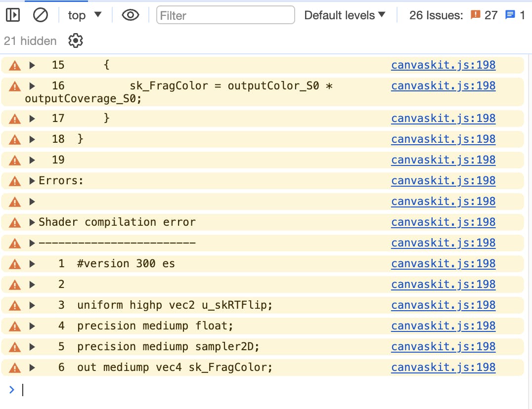Expand the '#version 300 es' message row
532x409 pixels.
point(32,264)
